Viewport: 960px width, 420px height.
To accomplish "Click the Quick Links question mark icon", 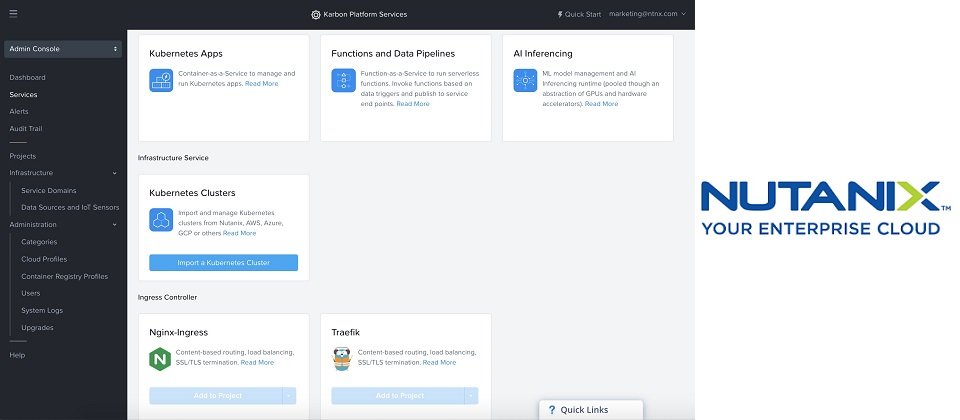I will point(551,410).
